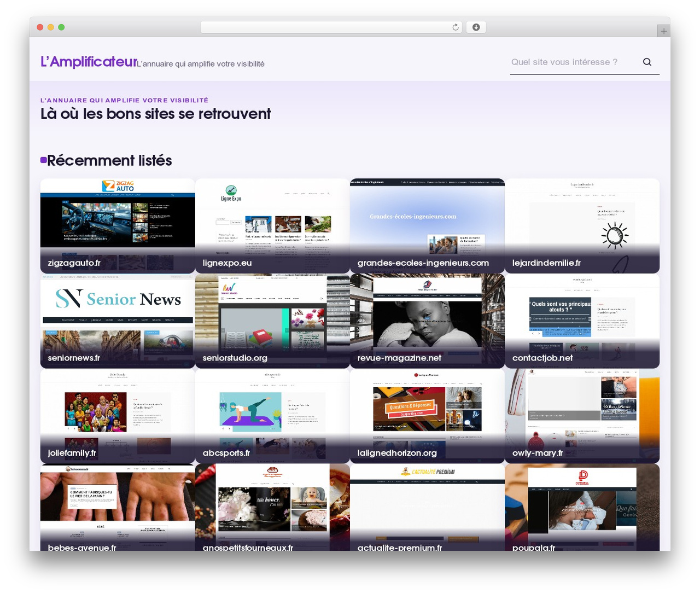Screen dimensions: 700x593
Task: Open the seniornews.fr listing
Action: [118, 321]
